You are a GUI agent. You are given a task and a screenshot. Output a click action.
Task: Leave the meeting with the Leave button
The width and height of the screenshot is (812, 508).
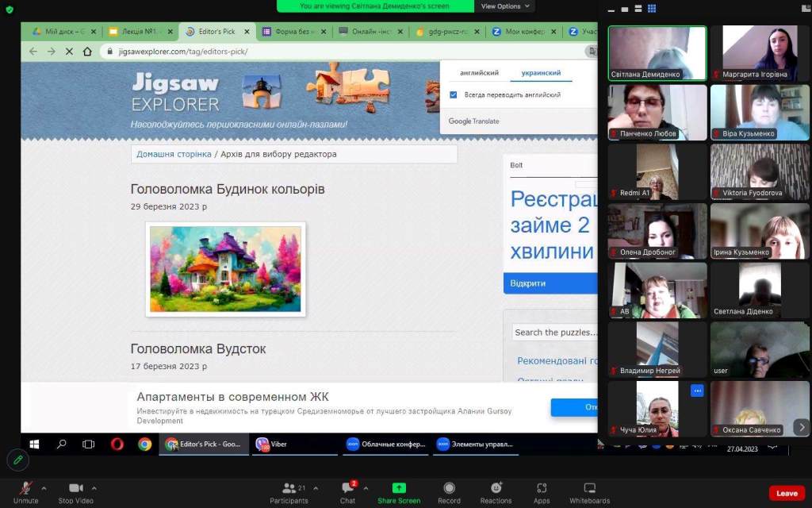pyautogui.click(x=787, y=493)
